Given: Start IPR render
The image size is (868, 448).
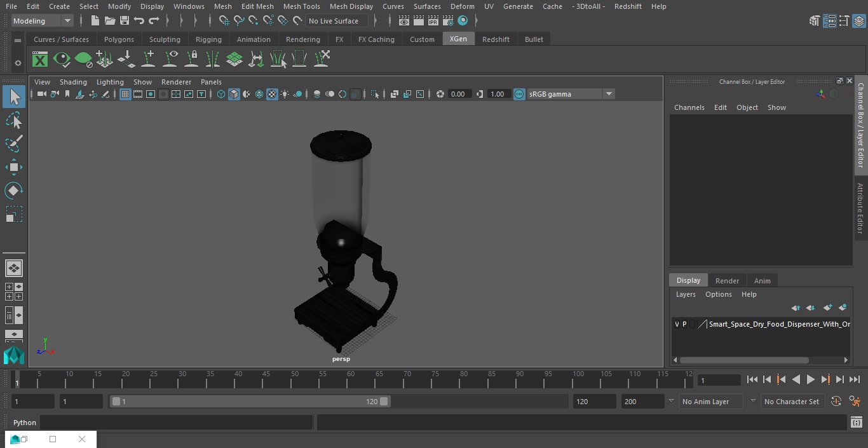Looking at the screenshot, I should [x=433, y=21].
